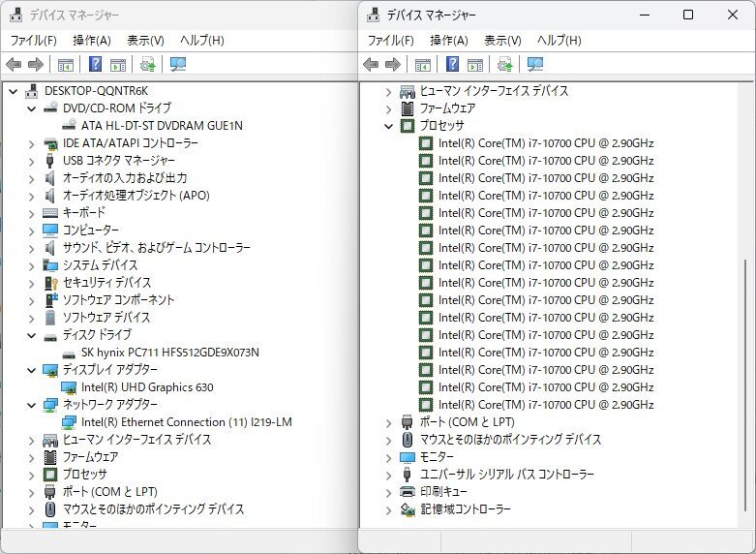
Task: Select the first i7-10700 processor entry
Action: point(546,143)
